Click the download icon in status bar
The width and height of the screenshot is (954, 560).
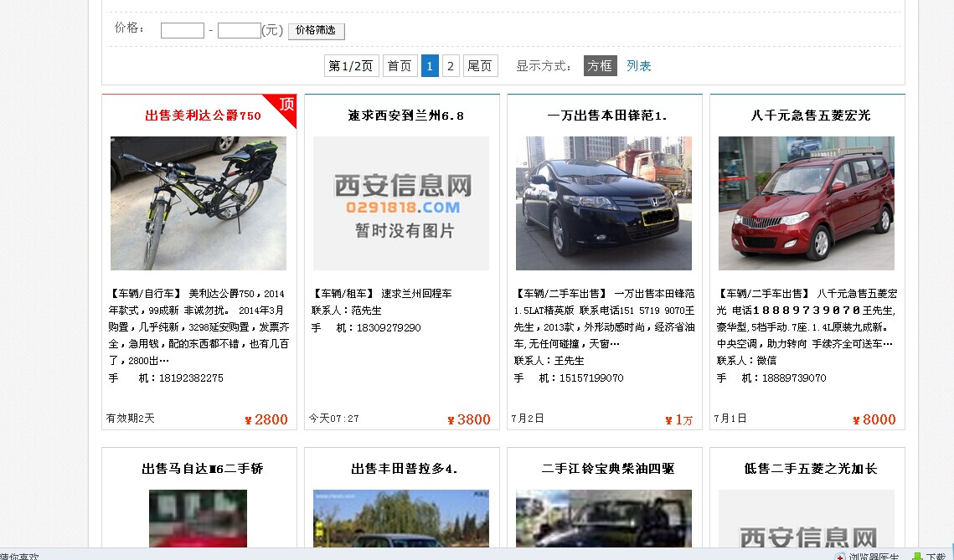(x=917, y=557)
